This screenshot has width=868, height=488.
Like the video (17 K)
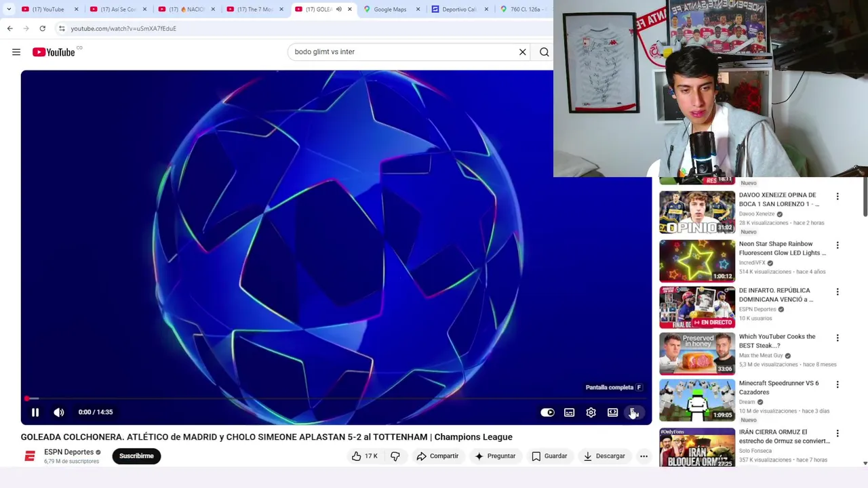coord(364,456)
